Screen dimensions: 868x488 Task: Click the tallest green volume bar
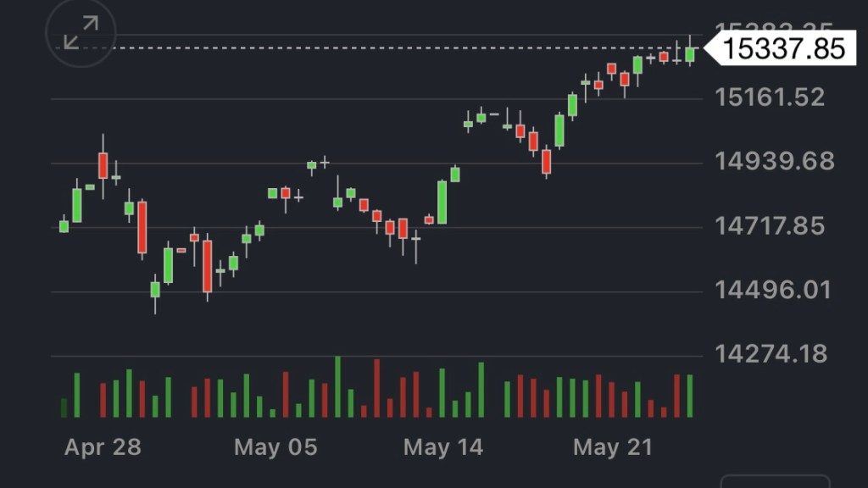point(338,387)
